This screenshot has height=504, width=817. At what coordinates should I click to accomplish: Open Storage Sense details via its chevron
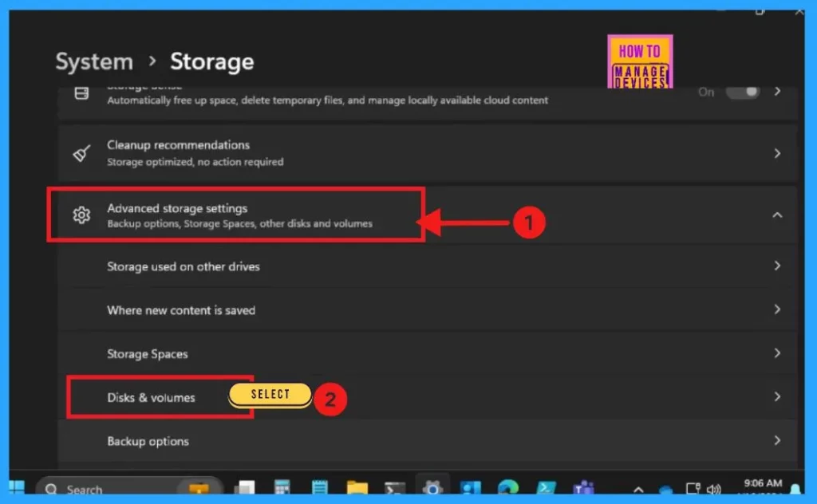[777, 92]
